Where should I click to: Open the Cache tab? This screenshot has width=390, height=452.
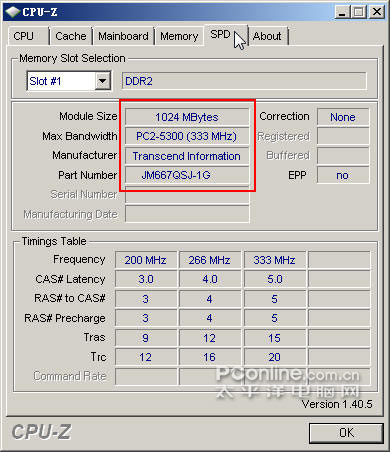point(71,36)
